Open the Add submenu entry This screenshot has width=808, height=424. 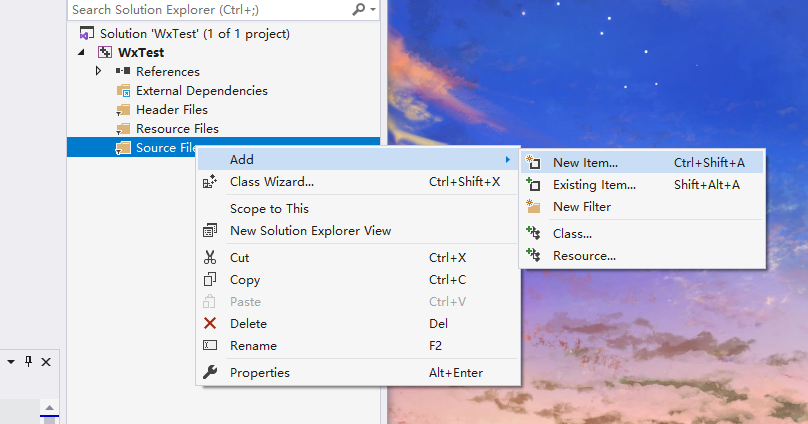[x=357, y=160]
